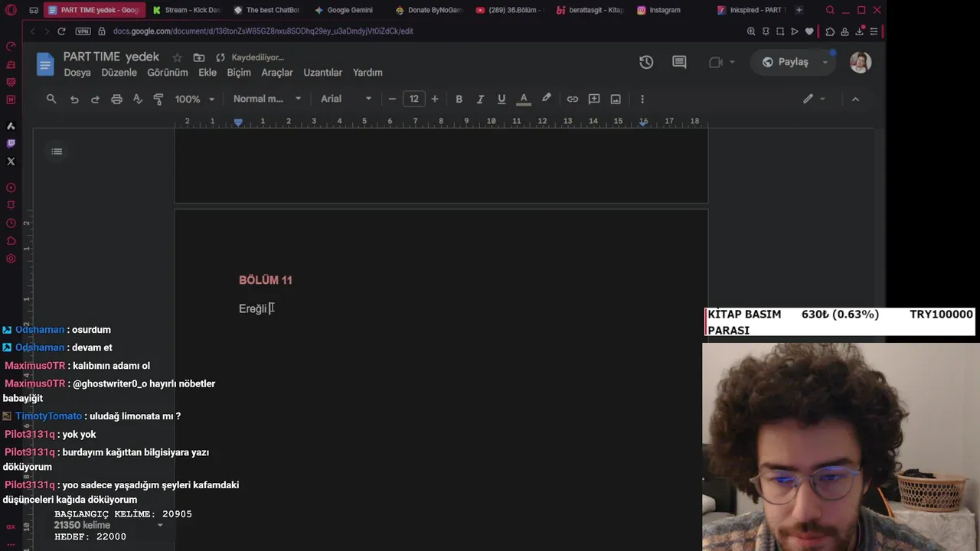Go back in the browser

coord(33,31)
